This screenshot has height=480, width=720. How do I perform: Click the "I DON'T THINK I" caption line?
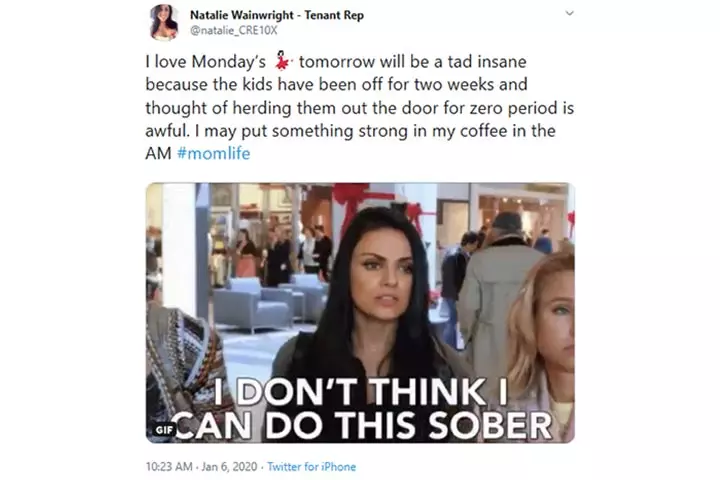click(361, 392)
